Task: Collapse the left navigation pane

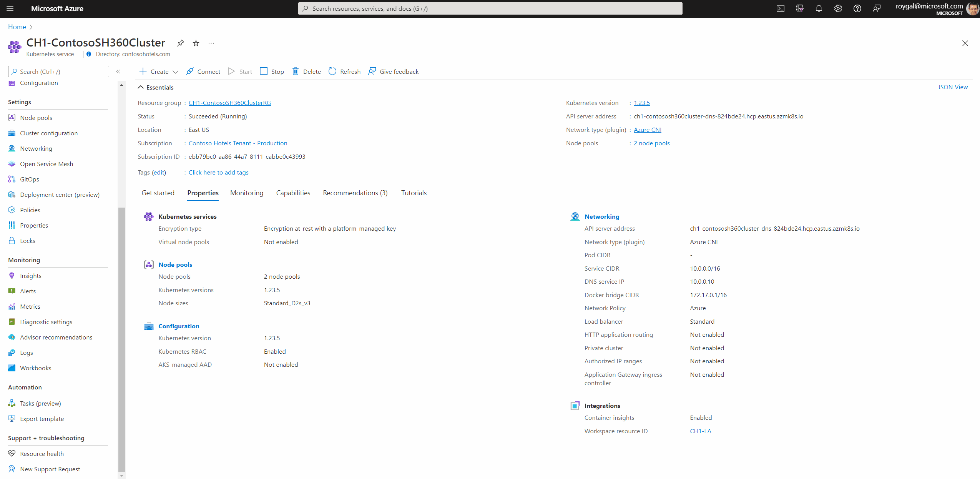Action: point(118,72)
